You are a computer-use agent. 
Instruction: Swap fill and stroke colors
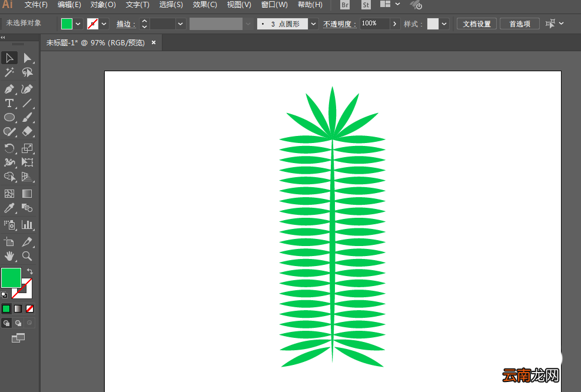(x=30, y=271)
